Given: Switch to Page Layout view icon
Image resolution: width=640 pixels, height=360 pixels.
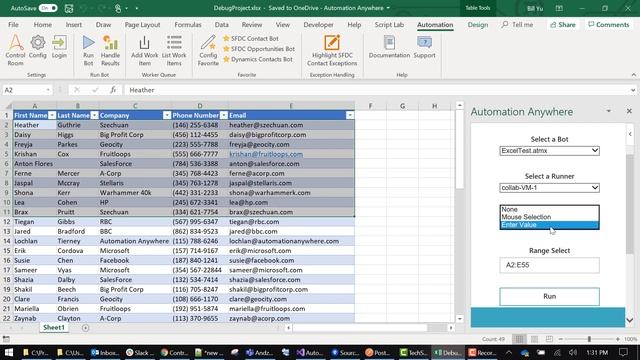Looking at the screenshot, I should [534, 339].
